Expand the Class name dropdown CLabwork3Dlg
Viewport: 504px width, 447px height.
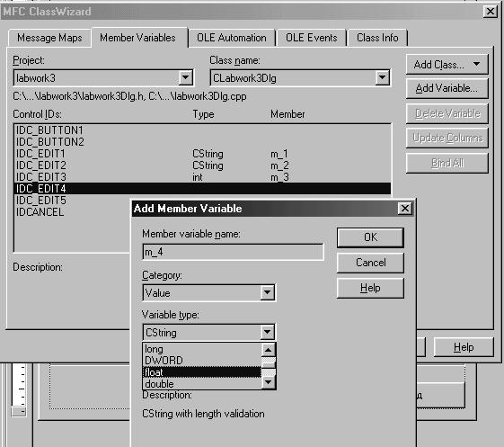382,77
